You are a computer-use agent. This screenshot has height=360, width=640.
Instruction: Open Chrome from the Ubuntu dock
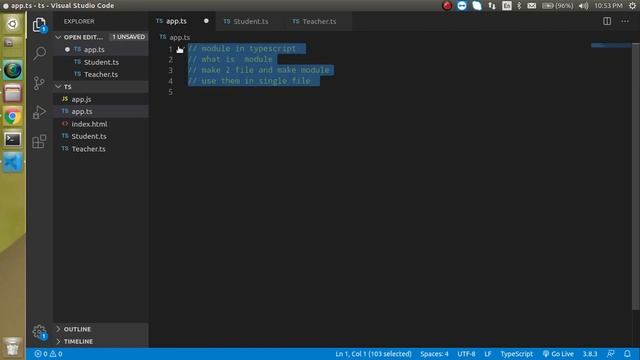coord(13,117)
